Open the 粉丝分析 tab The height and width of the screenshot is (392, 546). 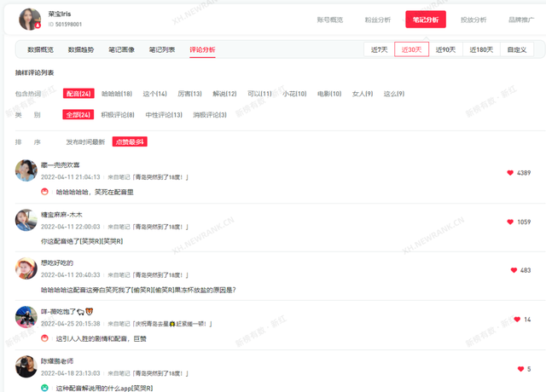coord(378,20)
